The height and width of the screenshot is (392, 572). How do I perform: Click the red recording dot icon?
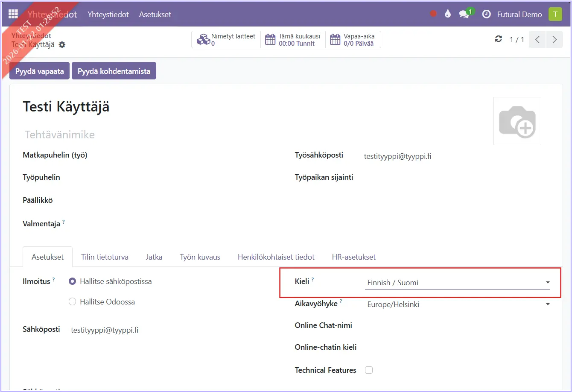[433, 14]
